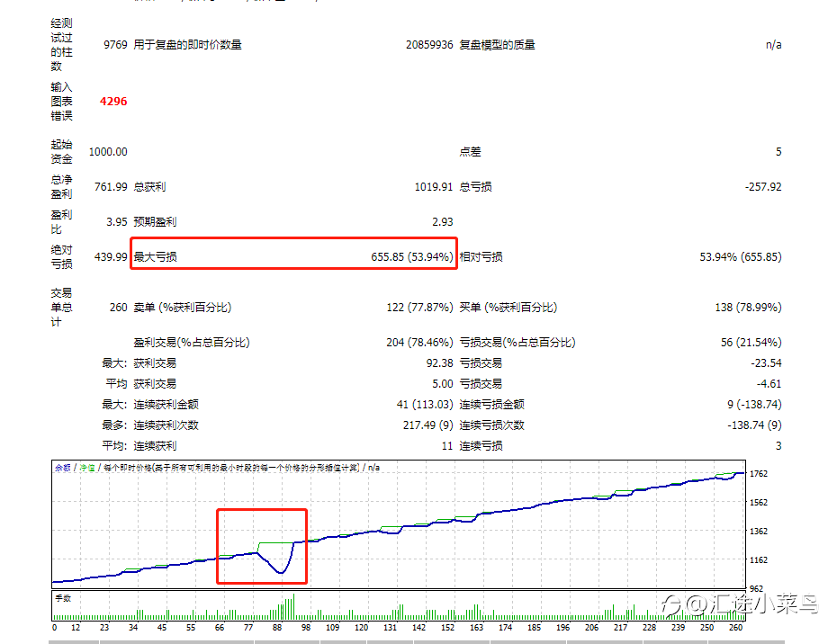Click the dip bottom of the blue equity curve

[281, 572]
